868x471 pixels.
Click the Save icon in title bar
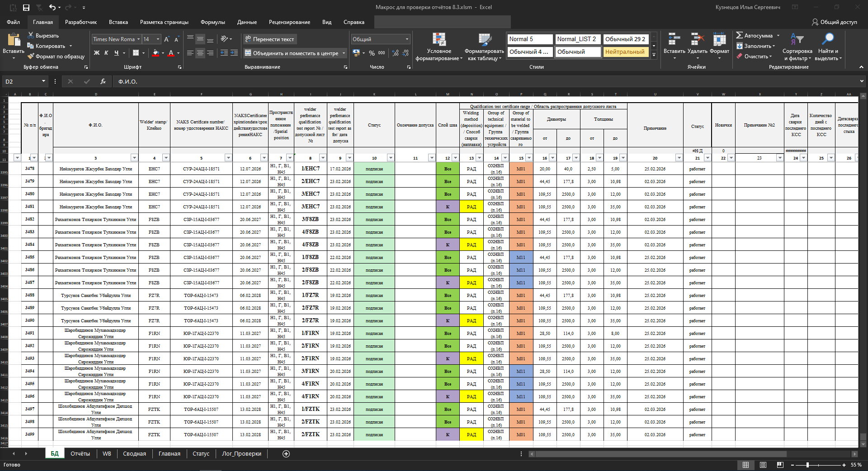click(x=26, y=7)
